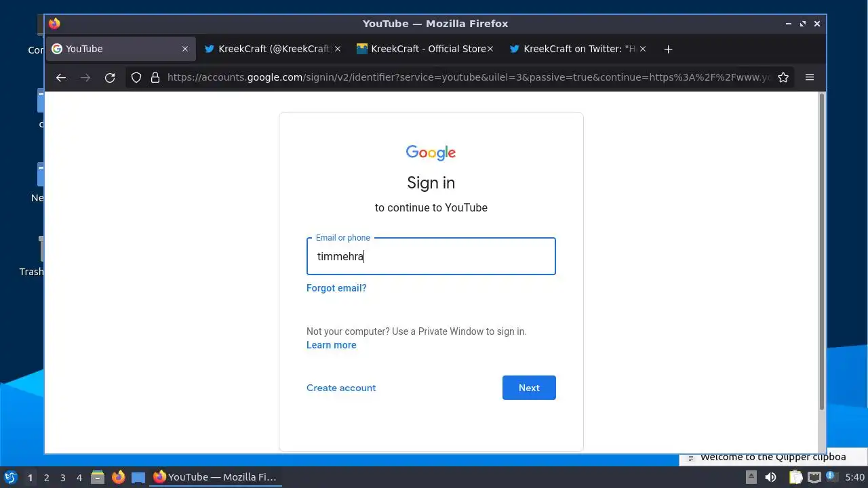This screenshot has width=868, height=488.
Task: Open the network tray icon
Action: coord(814,477)
